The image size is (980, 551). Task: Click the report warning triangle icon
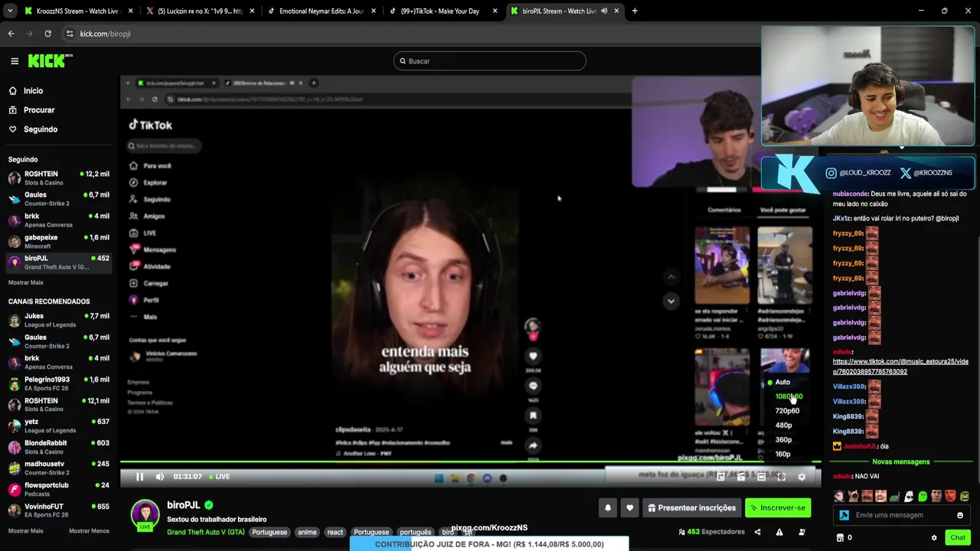(x=779, y=532)
